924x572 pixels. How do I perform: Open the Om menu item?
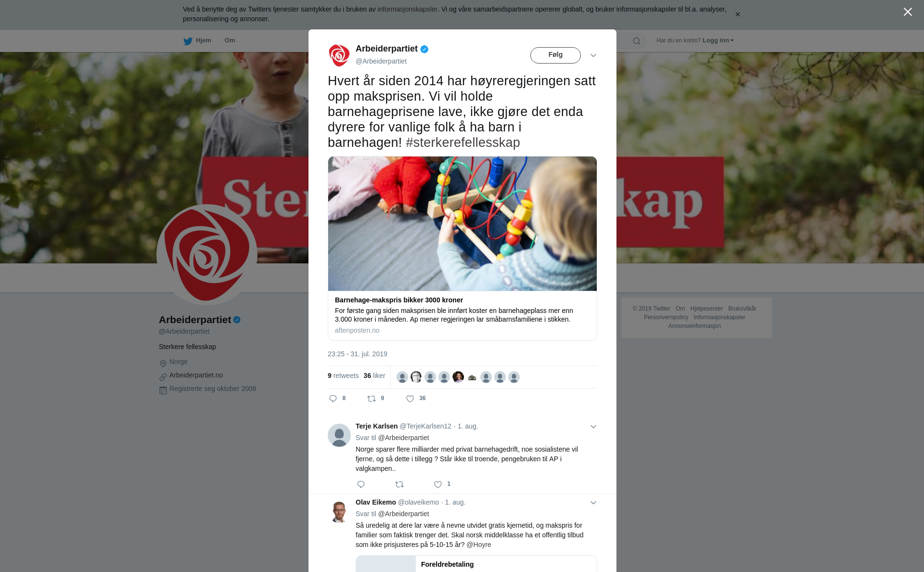pos(230,40)
